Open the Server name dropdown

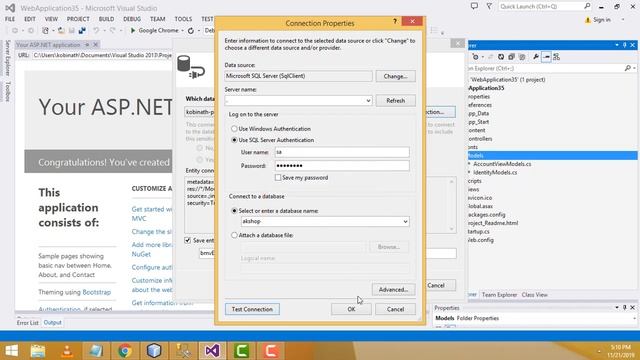(x=368, y=100)
